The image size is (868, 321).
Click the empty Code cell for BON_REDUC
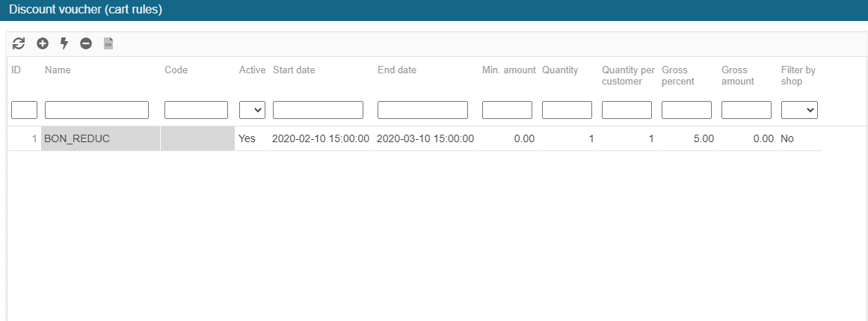(x=197, y=138)
